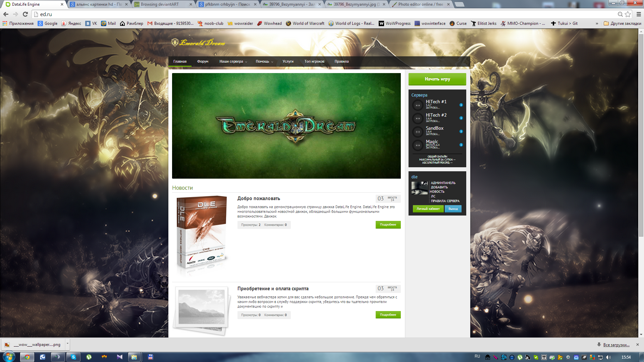Go back with browser back arrow
Viewport: 644px width, 362px height.
(x=6, y=14)
